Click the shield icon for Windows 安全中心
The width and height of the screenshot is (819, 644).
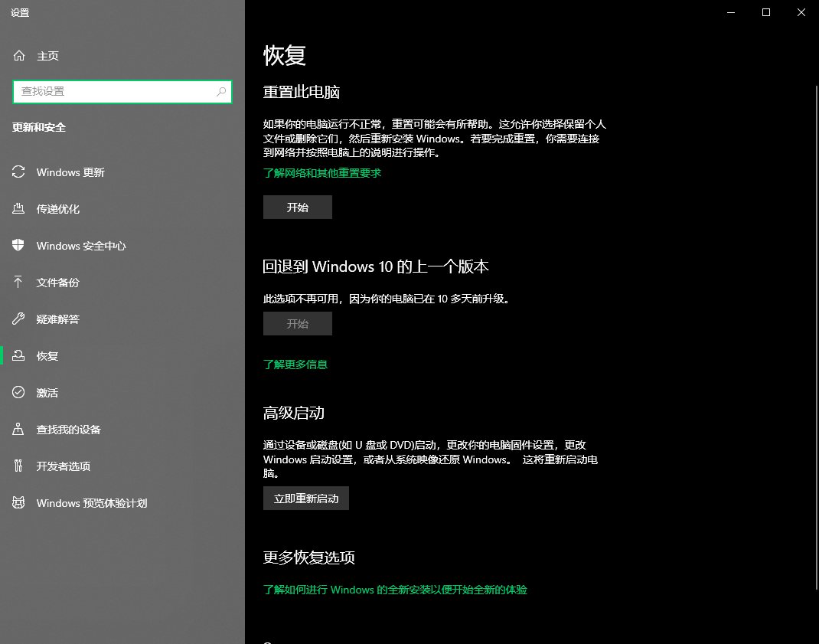18,245
